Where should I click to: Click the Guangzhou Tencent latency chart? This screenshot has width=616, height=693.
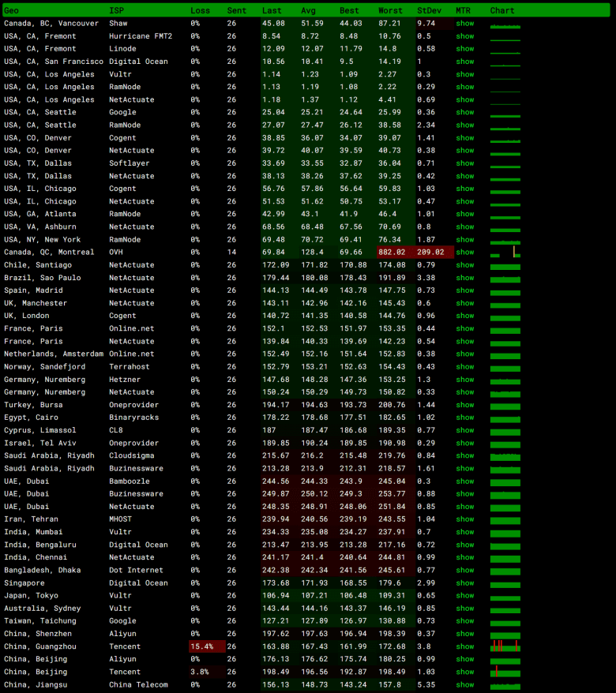[505, 646]
